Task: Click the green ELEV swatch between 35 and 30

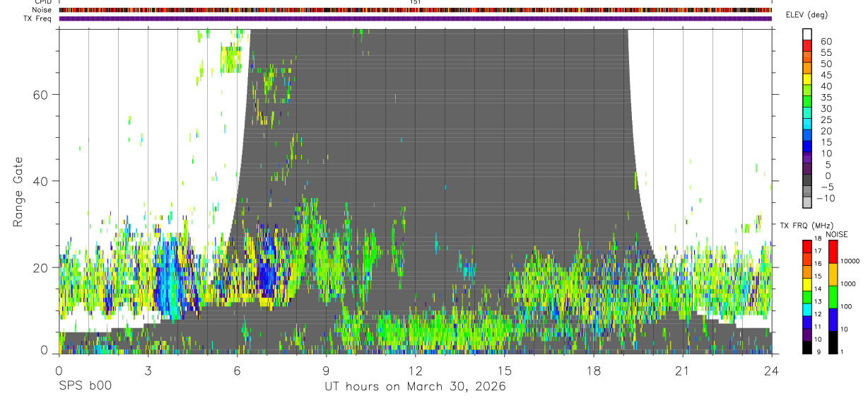Action: point(807,101)
